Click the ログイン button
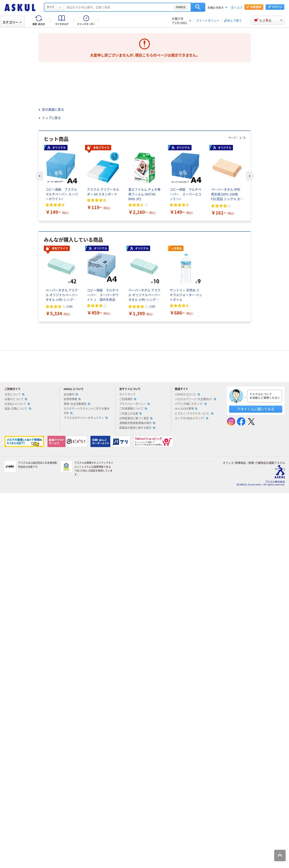 click(275, 7)
